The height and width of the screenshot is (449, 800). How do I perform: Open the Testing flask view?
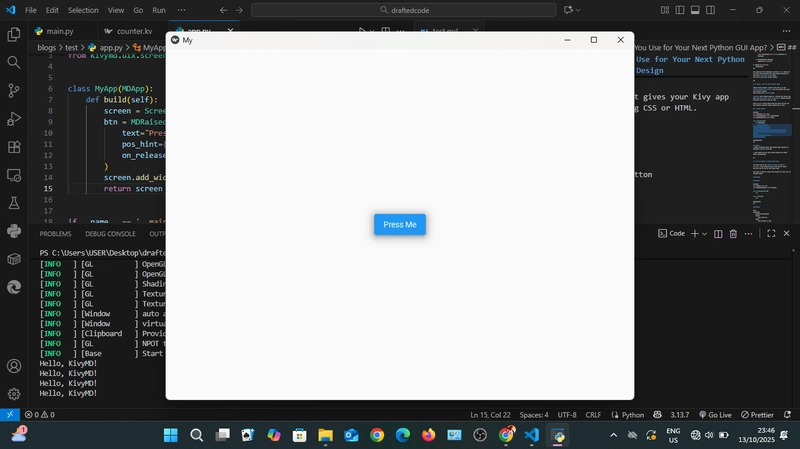[14, 203]
